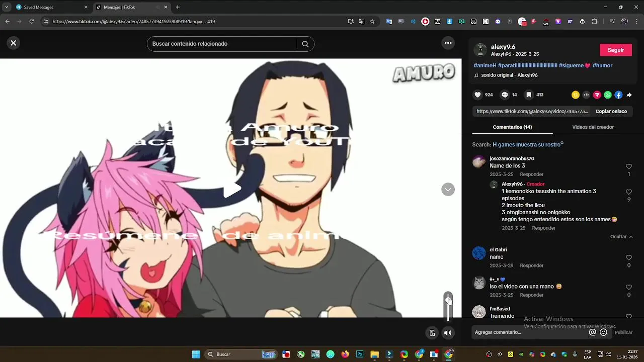Open more share options arrow
The height and width of the screenshot is (362, 644).
point(629,95)
